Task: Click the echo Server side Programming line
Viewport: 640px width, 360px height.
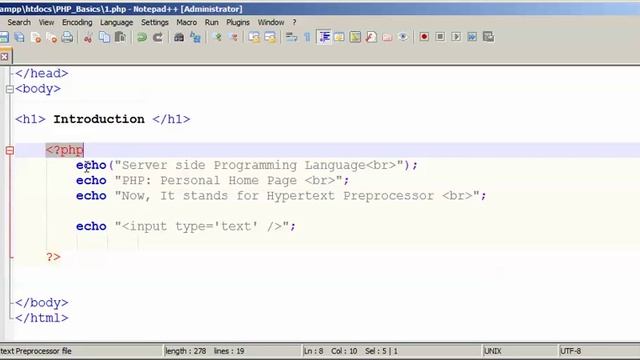Action: tap(247, 165)
